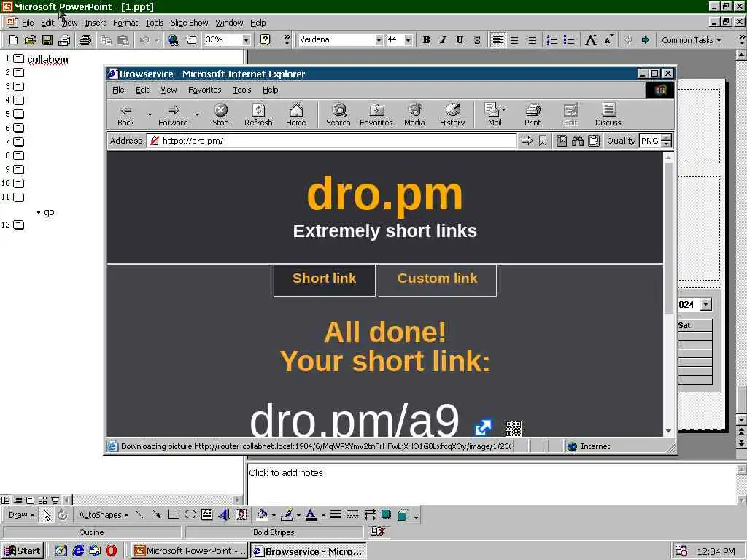This screenshot has height=560, width=747.
Task: Open the Zoom percentage dropdown
Action: point(246,40)
